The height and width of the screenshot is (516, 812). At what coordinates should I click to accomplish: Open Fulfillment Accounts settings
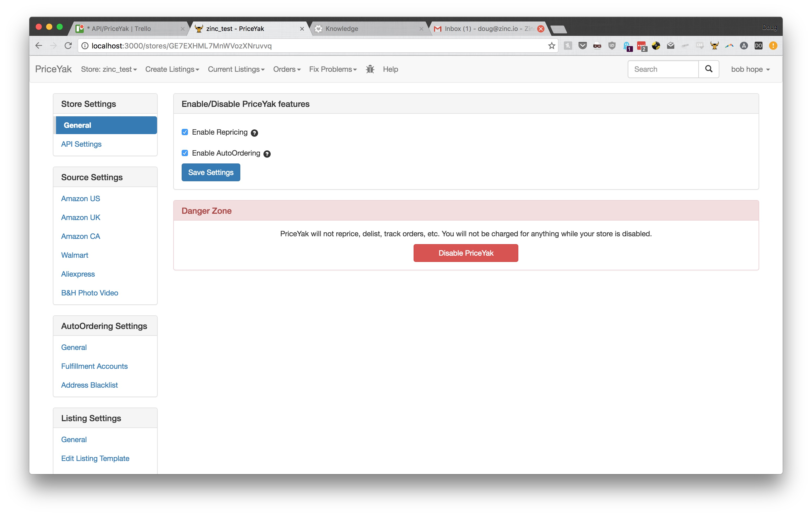pos(94,366)
